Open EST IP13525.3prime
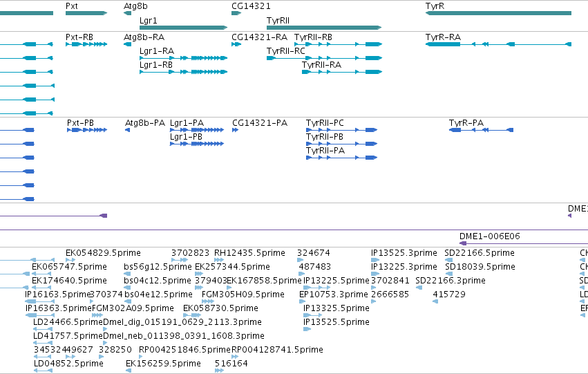 point(404,253)
